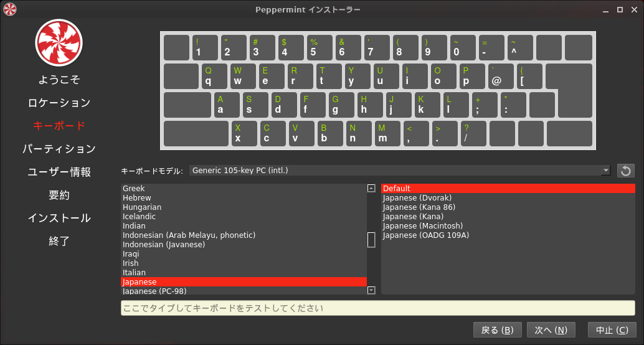
Task: Click the 1 key on keyboard preview
Action: coord(205,48)
